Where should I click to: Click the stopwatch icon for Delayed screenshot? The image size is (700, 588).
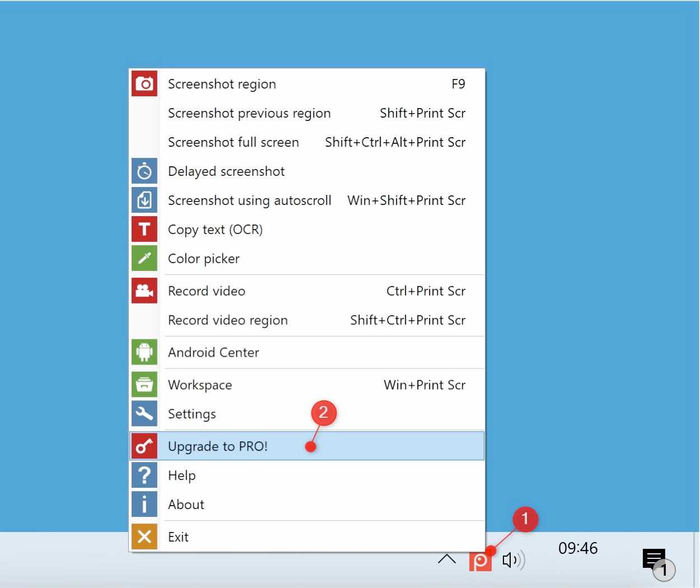[x=144, y=171]
